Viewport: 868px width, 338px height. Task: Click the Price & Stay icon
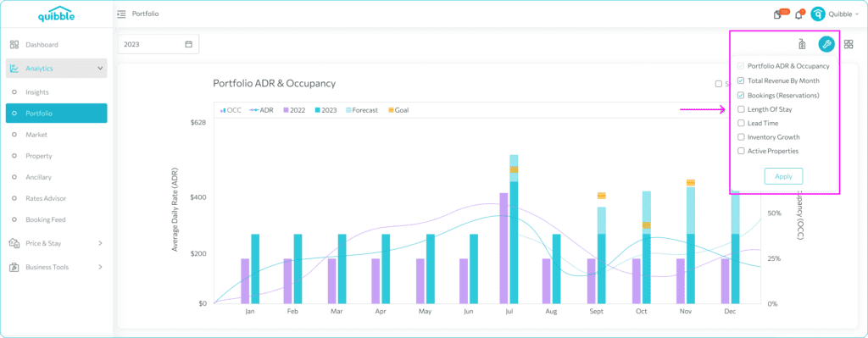pyautogui.click(x=14, y=243)
